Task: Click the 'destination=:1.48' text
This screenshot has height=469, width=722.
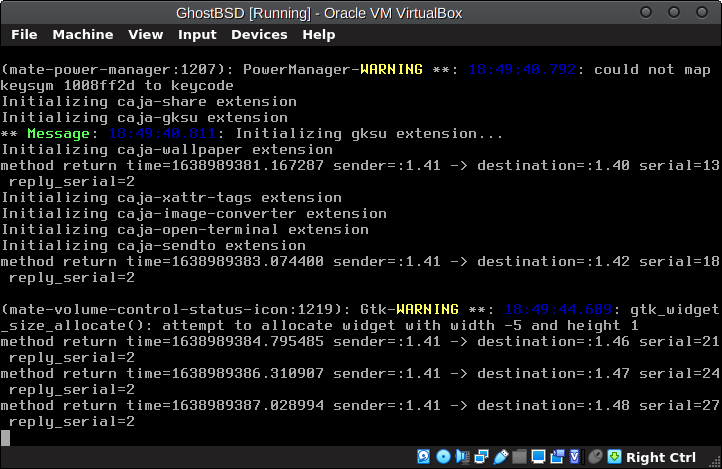Action: (x=553, y=405)
